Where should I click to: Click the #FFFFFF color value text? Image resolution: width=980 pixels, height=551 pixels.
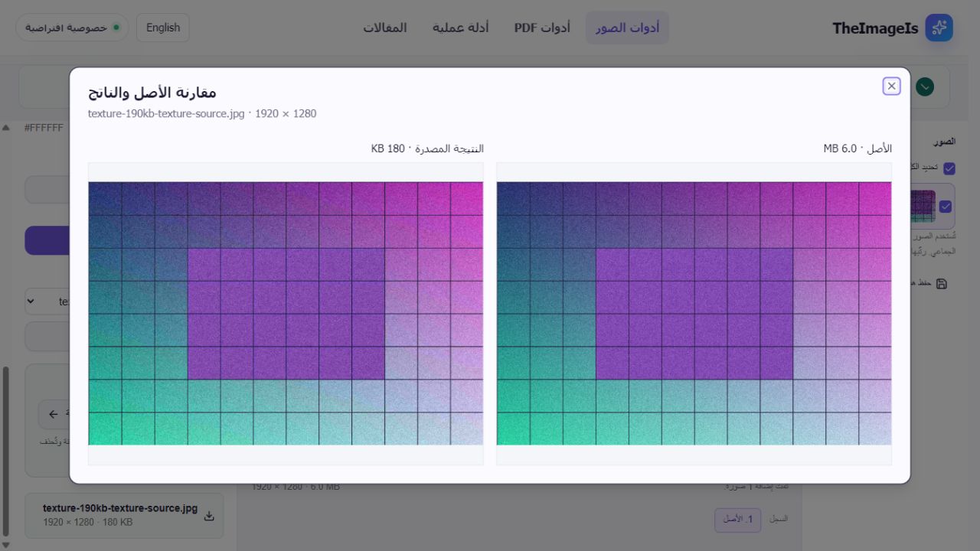44,128
